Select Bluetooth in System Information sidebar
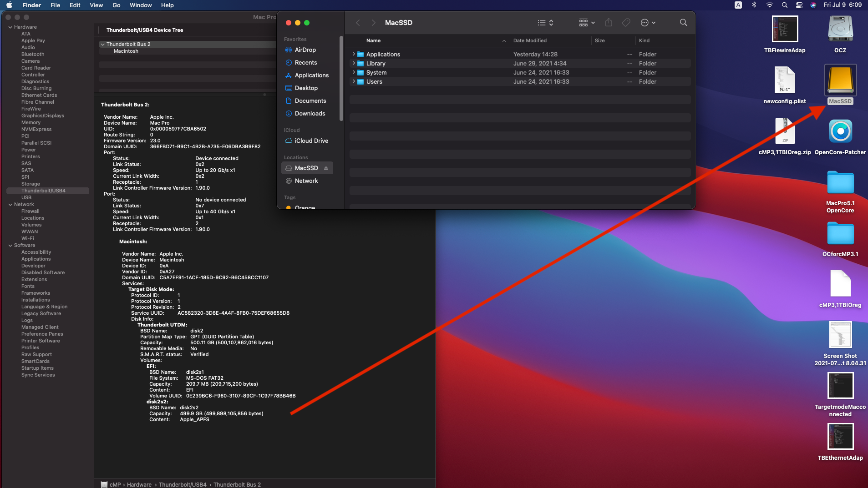Screen dimensions: 868x488 point(33,55)
